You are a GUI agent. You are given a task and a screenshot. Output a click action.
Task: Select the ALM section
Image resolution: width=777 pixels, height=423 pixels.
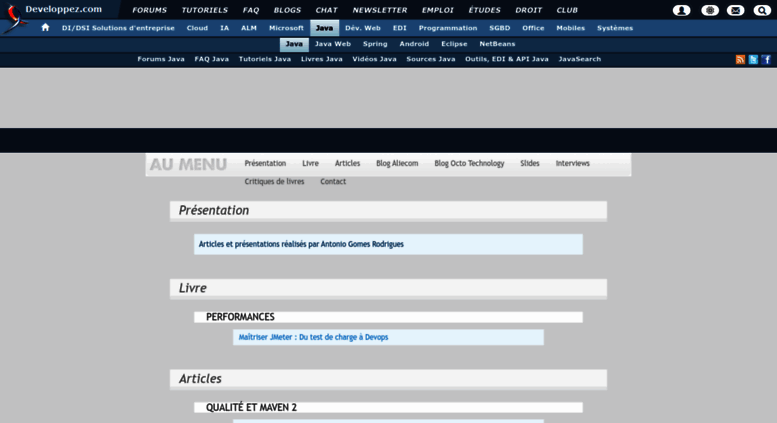(x=249, y=28)
